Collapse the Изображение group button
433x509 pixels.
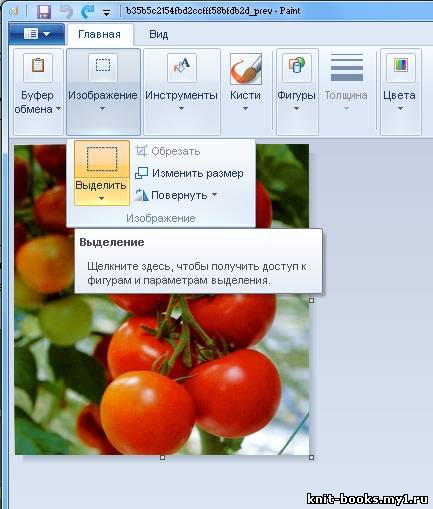pyautogui.click(x=103, y=92)
